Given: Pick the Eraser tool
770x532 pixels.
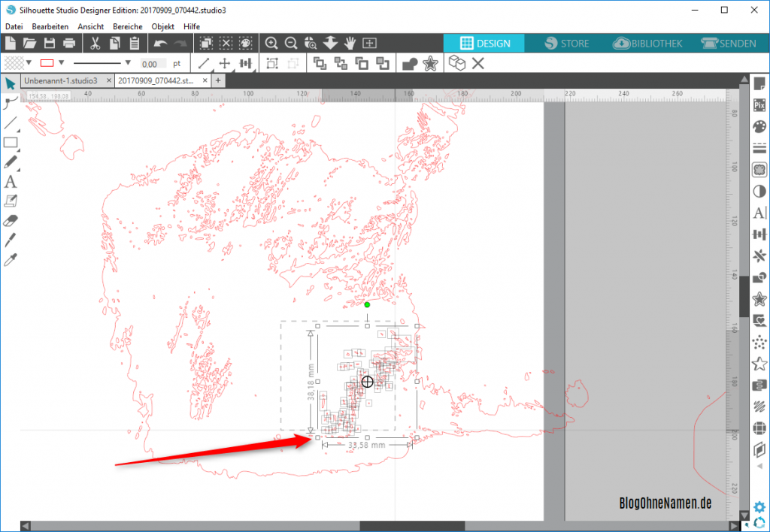Looking at the screenshot, I should point(11,221).
